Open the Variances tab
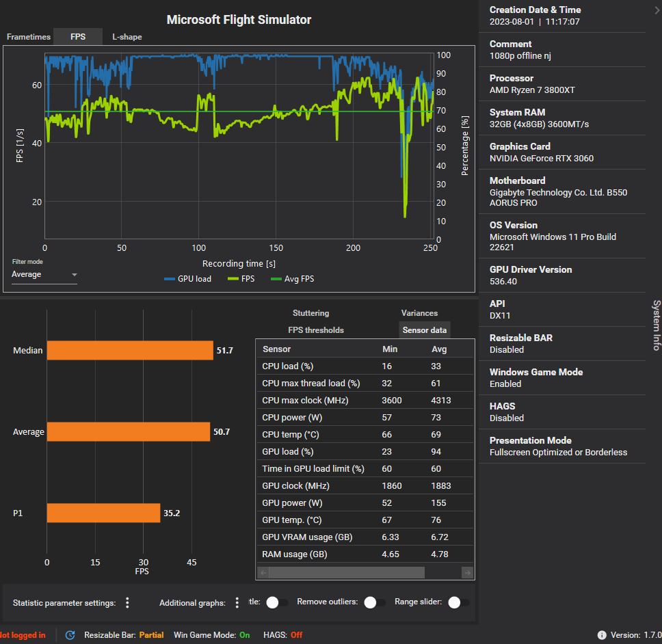Viewport: 662px width, 644px height. pos(419,312)
